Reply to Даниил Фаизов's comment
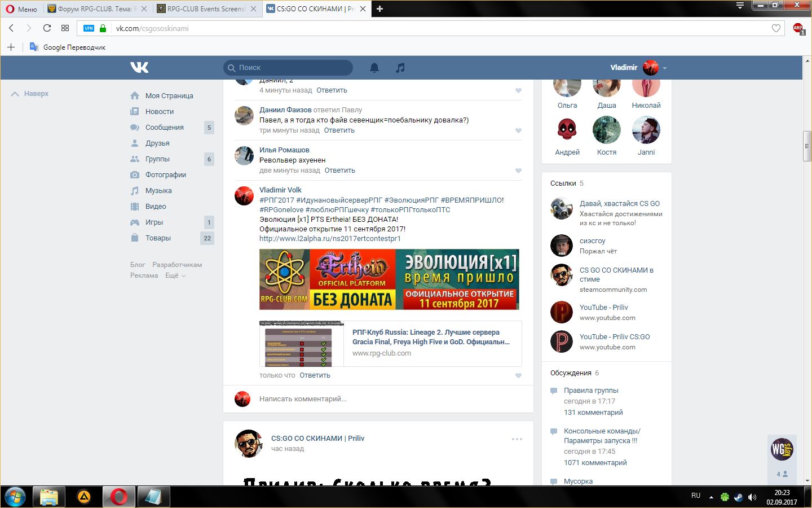Viewport: 812px width, 508px height. pos(339,130)
